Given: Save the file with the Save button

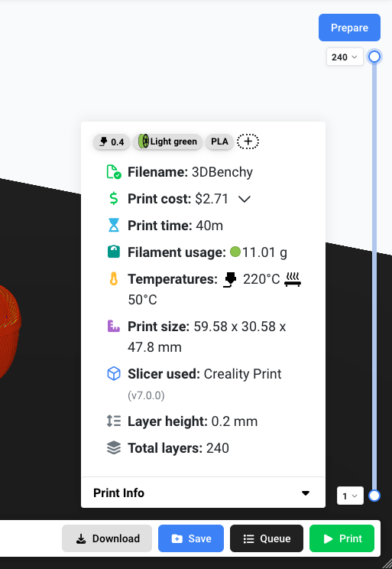Looking at the screenshot, I should pos(191,538).
